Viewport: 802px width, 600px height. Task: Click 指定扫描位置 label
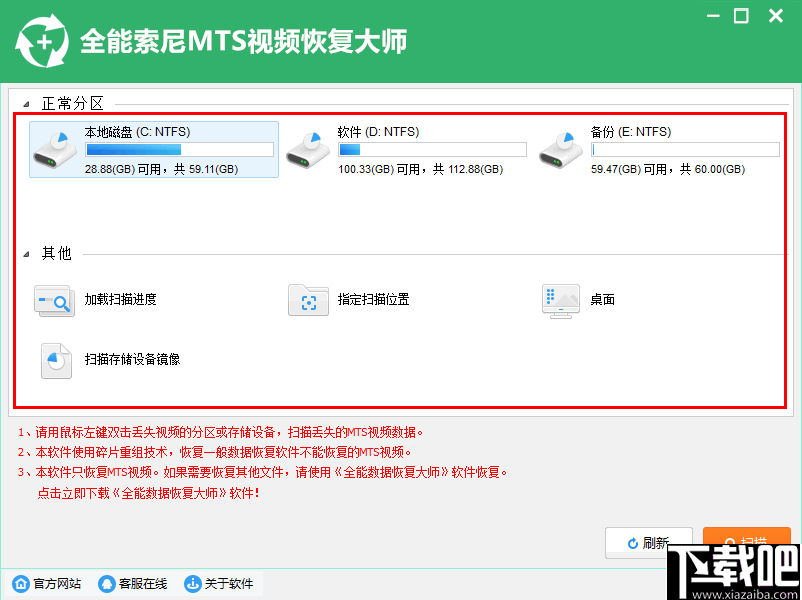(x=373, y=299)
